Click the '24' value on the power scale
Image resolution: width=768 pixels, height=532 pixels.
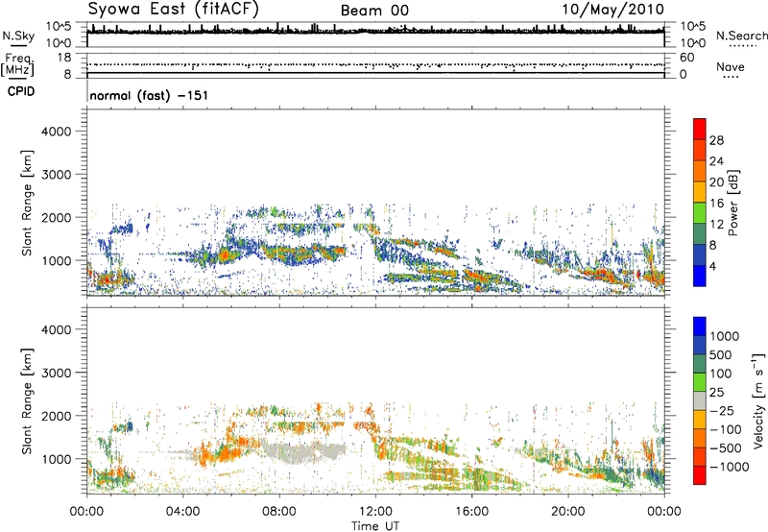click(x=716, y=161)
